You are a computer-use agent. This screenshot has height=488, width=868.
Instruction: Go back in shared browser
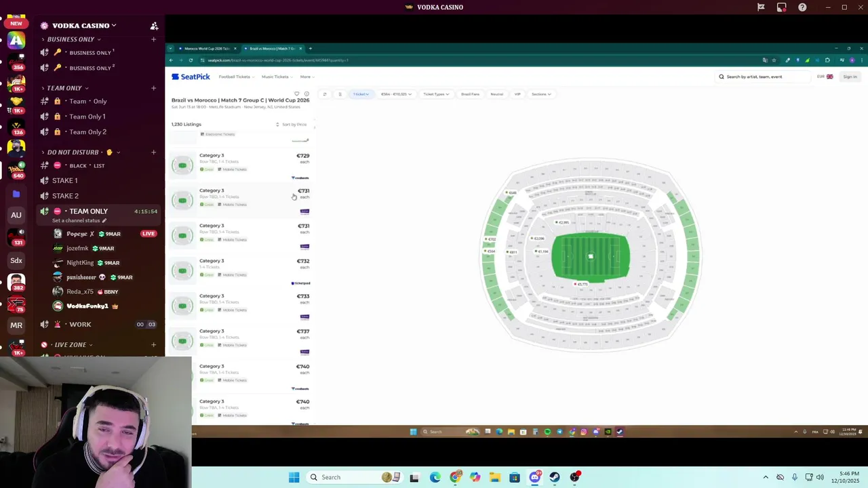(x=171, y=60)
